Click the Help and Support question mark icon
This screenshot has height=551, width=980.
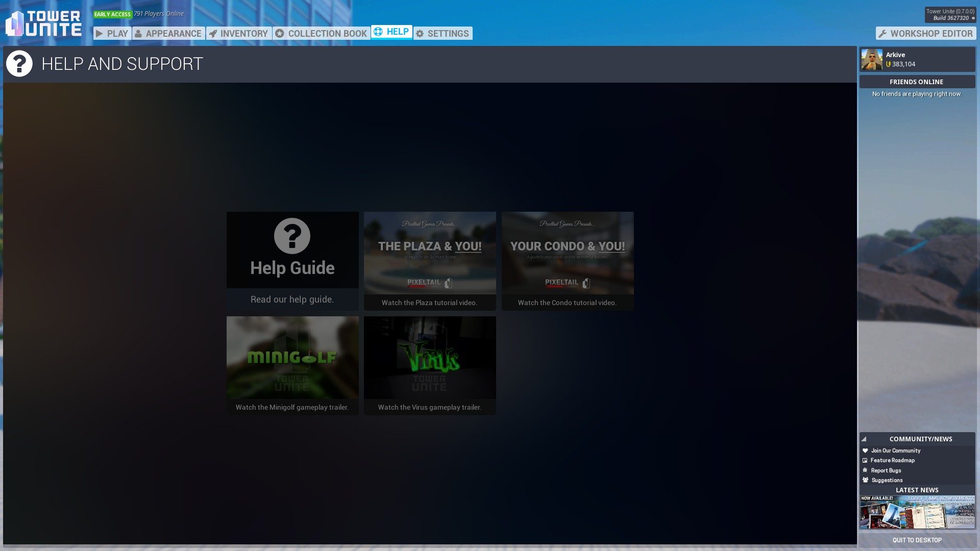tap(19, 64)
